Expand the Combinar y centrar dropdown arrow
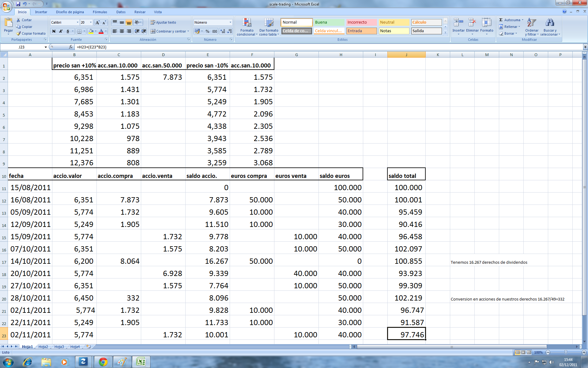This screenshot has height=368, width=588. point(188,31)
